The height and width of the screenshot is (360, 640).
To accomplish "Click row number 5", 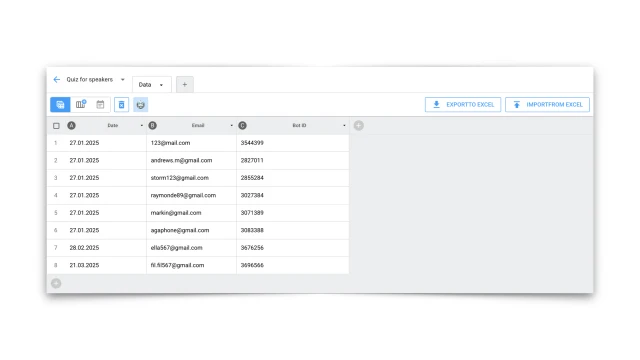I will (x=56, y=213).
